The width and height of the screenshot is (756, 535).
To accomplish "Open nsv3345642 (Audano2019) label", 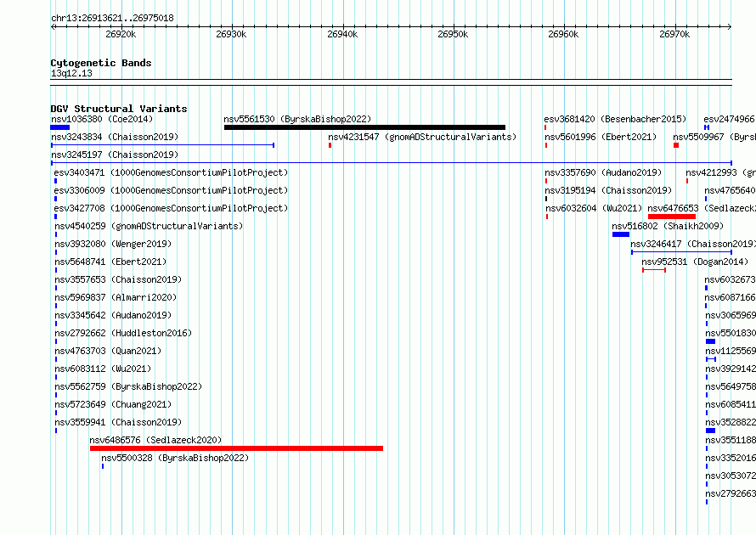I will (113, 315).
